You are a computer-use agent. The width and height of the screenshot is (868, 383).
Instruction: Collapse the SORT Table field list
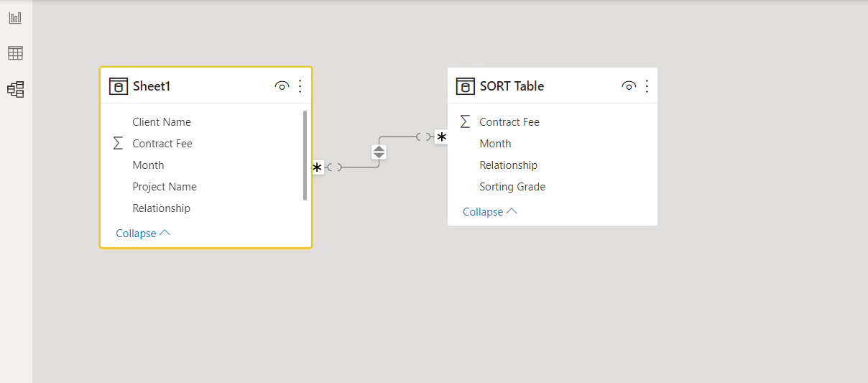click(490, 211)
